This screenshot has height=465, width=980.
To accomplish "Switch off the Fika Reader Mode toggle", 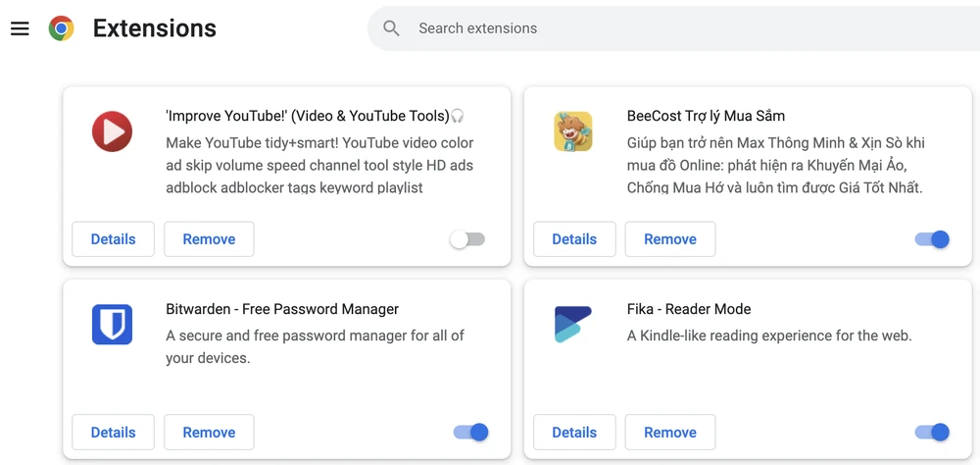I will tap(932, 433).
